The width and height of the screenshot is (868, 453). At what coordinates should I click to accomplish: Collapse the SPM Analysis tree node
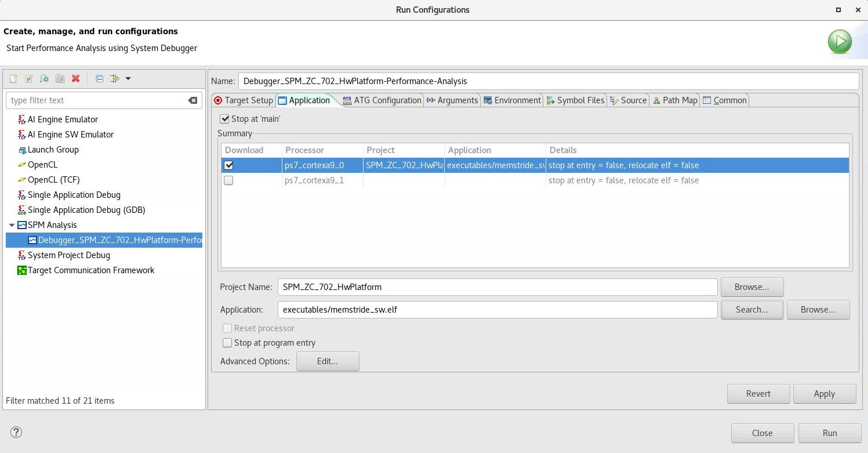click(x=12, y=225)
